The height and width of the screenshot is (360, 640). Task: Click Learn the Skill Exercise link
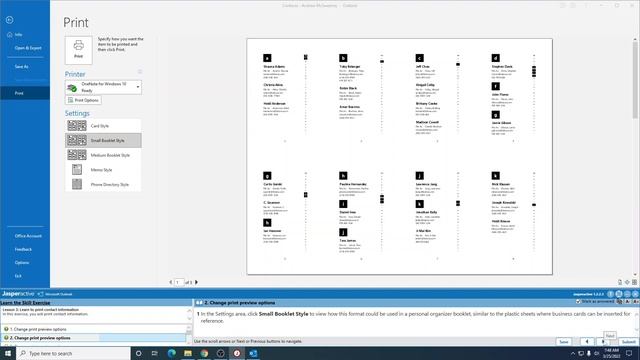25,303
